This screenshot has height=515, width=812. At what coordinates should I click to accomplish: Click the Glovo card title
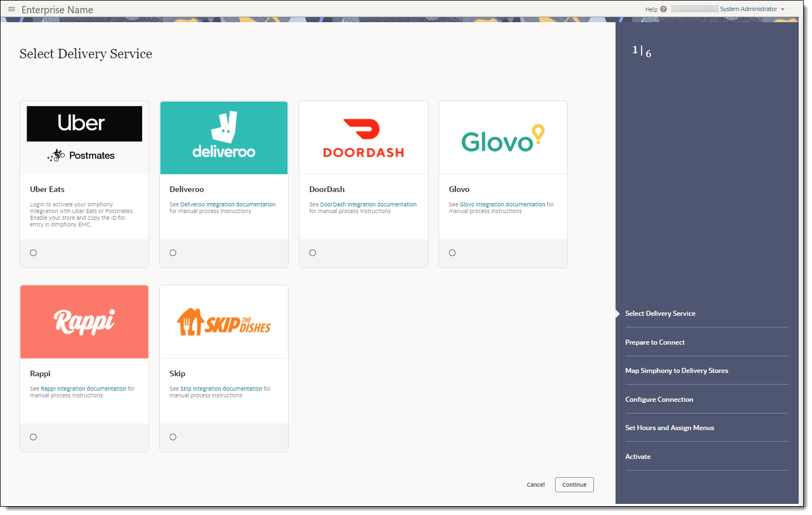click(459, 189)
